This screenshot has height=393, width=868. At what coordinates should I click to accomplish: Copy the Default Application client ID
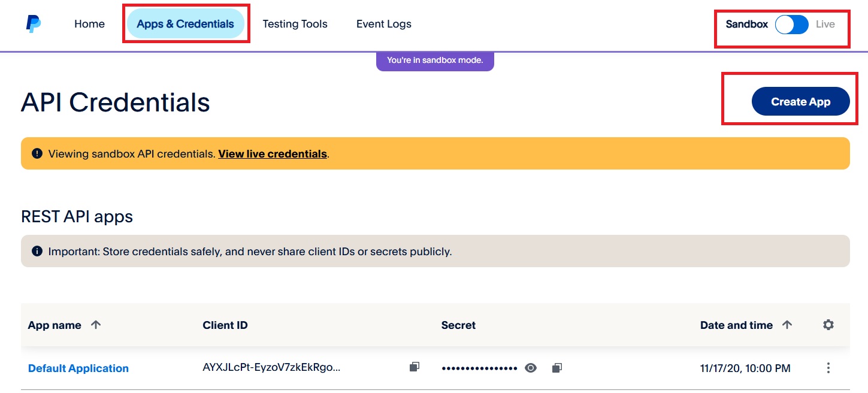[x=414, y=367]
